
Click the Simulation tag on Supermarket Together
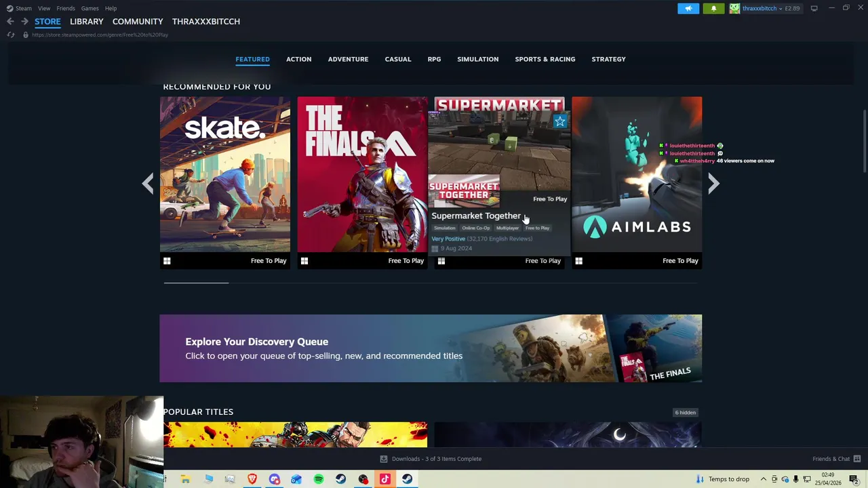445,228
